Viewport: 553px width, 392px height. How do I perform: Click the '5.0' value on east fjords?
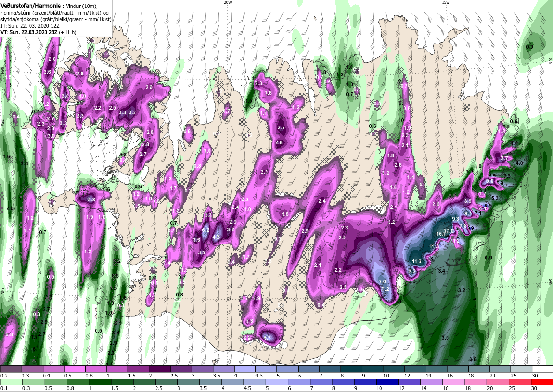click(490, 181)
